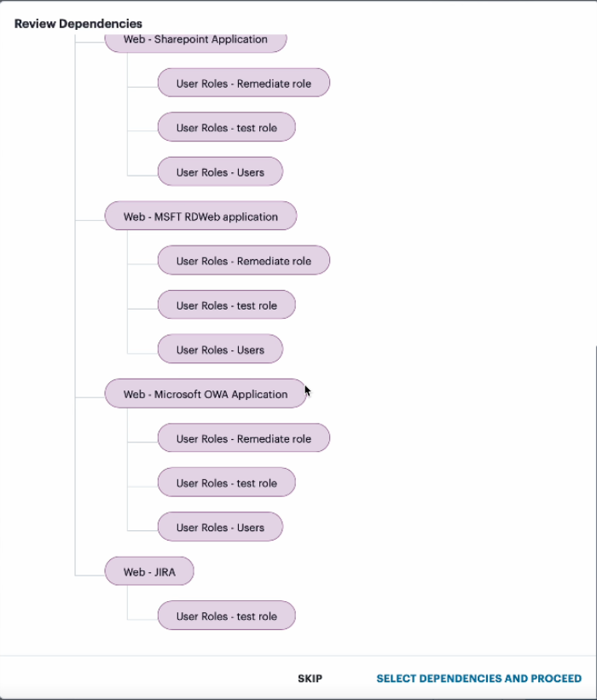Screen dimensions: 597x700
Task: Choose Remediate role under Microsoft OWA Application
Action: coord(243,438)
